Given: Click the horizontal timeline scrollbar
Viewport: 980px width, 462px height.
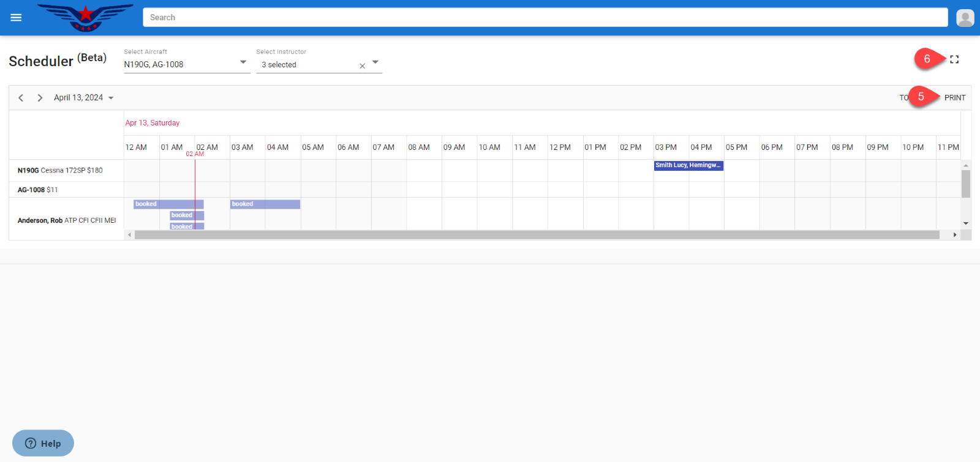Looking at the screenshot, I should tap(537, 235).
